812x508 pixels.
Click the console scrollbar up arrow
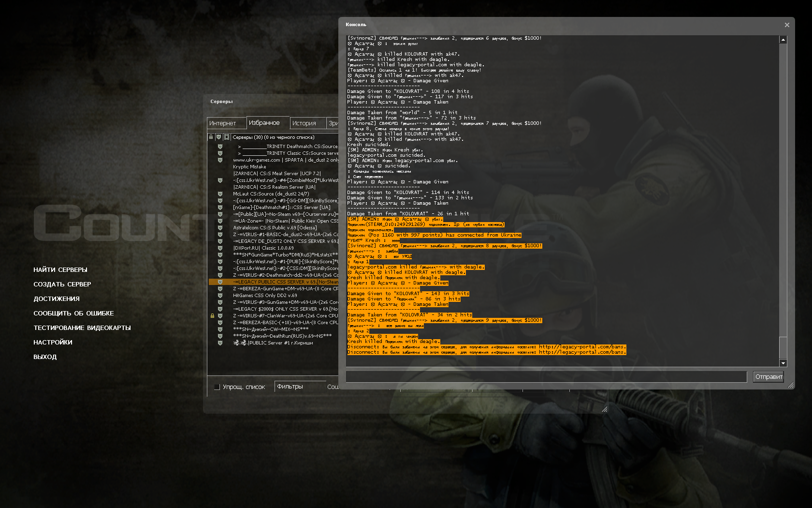click(x=783, y=40)
